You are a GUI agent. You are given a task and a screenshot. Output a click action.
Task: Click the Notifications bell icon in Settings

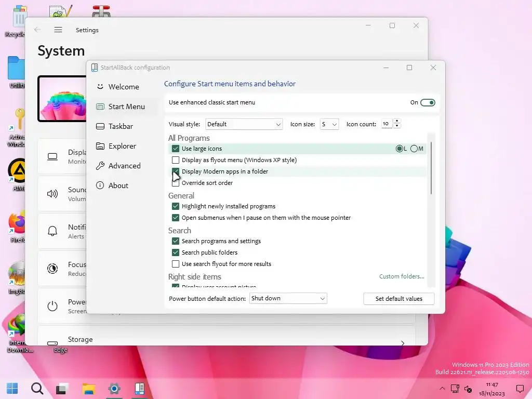click(52, 231)
